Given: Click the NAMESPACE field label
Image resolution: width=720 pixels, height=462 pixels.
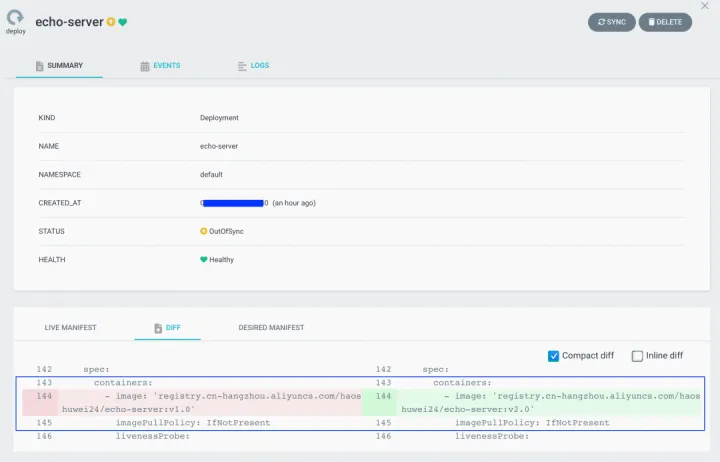Looking at the screenshot, I should click(x=60, y=175).
